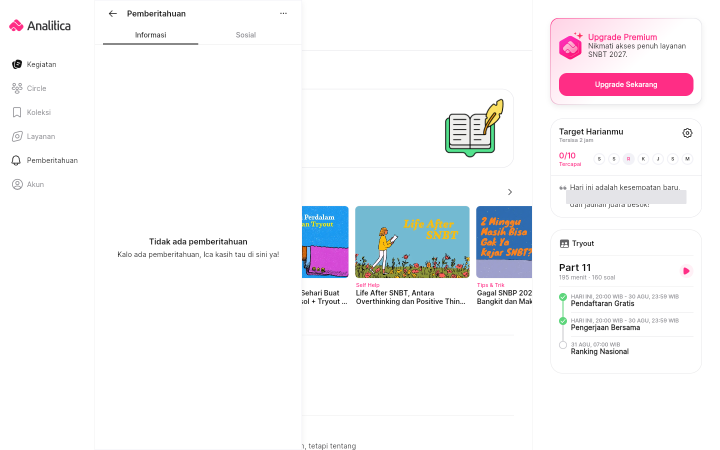
Task: Click the Tips & Trik category label
Action: [490, 285]
